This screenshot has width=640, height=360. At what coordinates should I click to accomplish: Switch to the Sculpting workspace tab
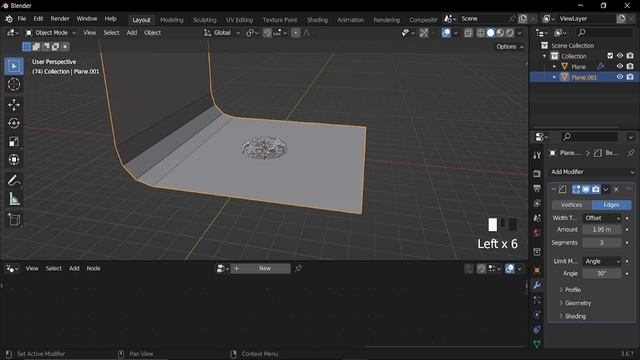pos(204,20)
